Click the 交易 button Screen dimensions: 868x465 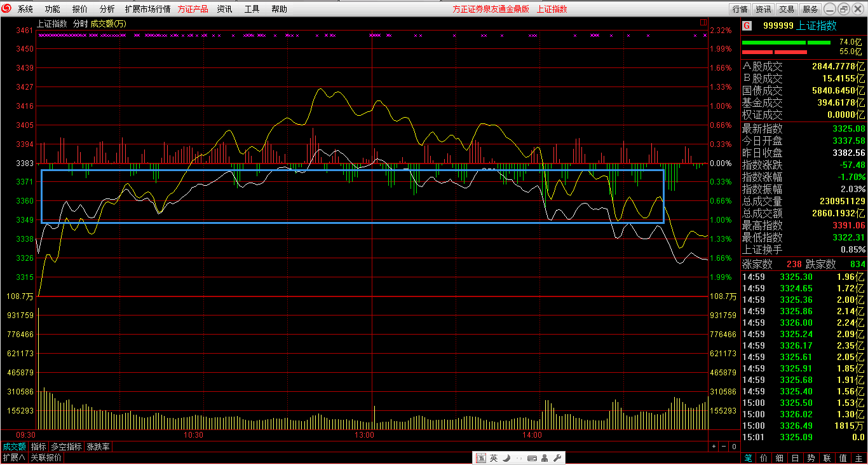(787, 9)
